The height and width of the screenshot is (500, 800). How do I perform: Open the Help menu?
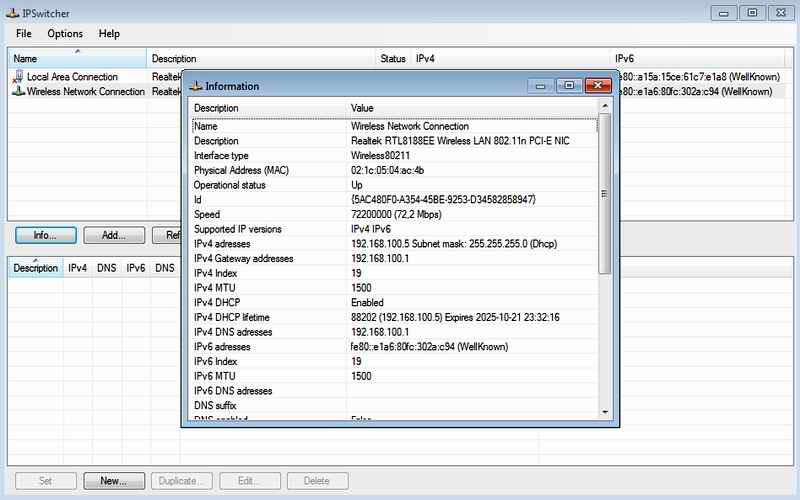pyautogui.click(x=109, y=34)
